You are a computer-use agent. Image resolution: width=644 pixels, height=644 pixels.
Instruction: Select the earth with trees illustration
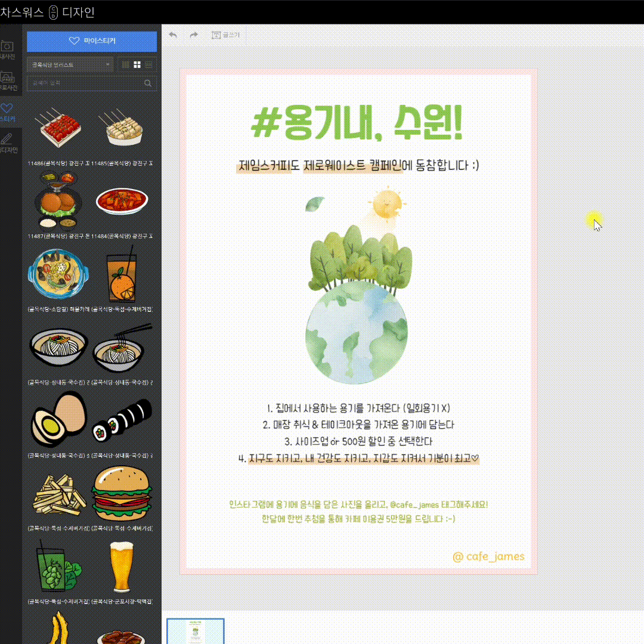click(358, 304)
